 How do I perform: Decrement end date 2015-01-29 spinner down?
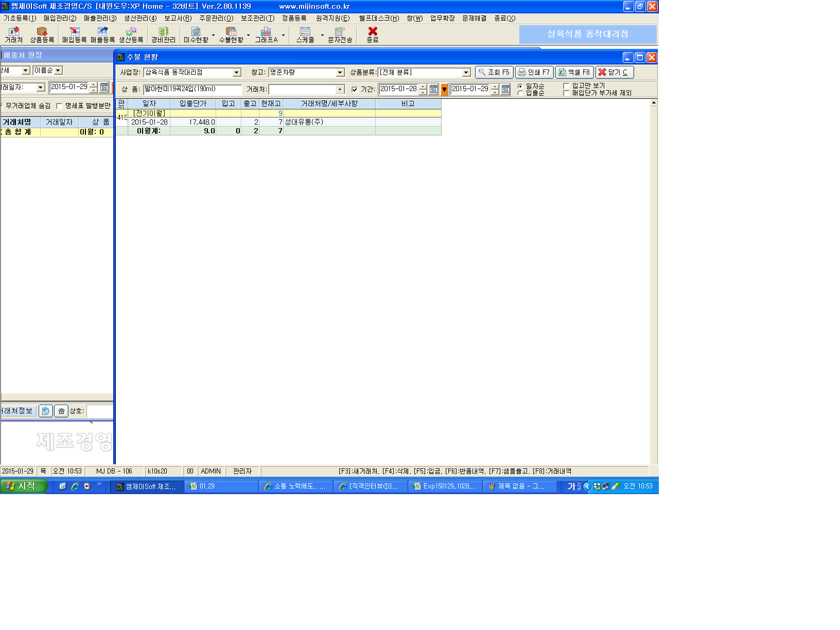(495, 93)
